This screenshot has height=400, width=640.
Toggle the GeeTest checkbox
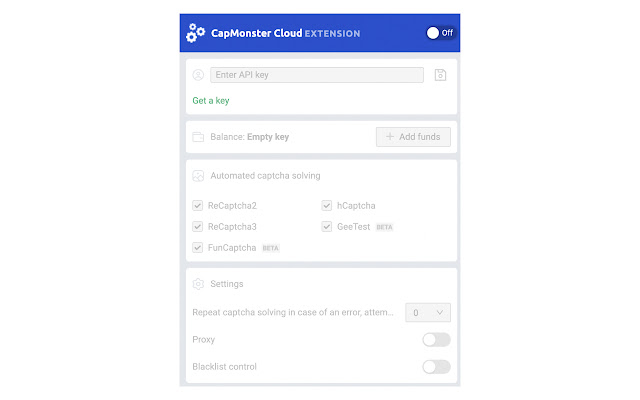click(x=327, y=227)
